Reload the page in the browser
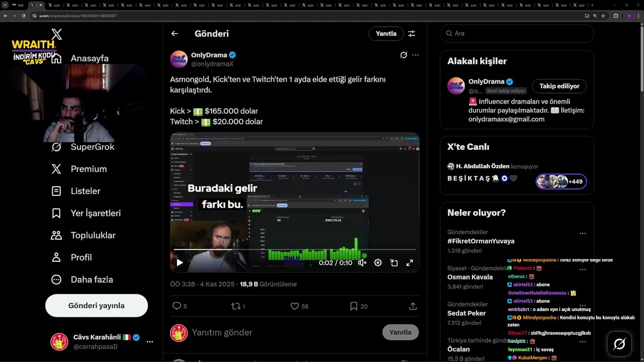Viewport: 644px width, 362px height. click(x=23, y=16)
